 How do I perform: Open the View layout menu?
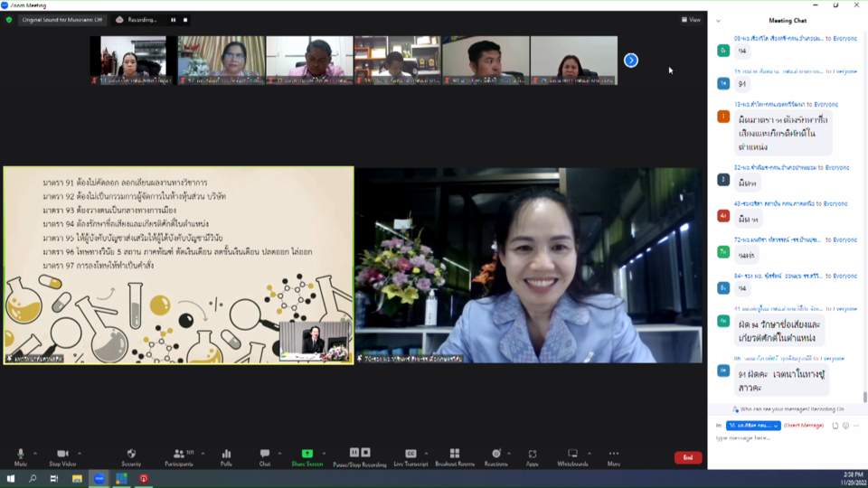coord(691,20)
